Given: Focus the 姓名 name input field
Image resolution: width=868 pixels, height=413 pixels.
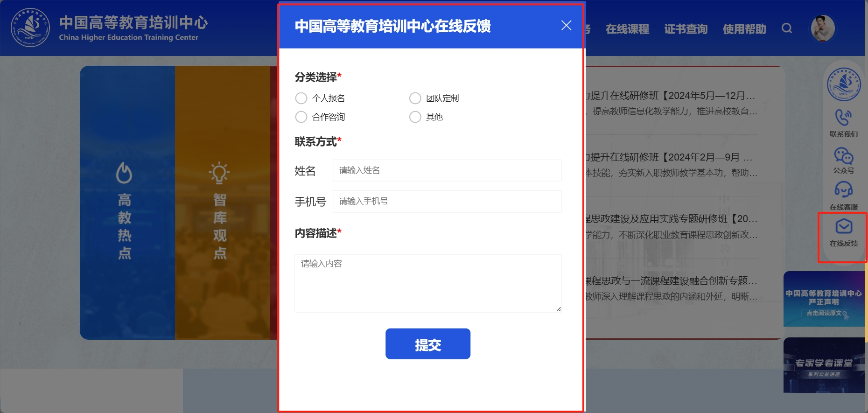Looking at the screenshot, I should pyautogui.click(x=447, y=170).
